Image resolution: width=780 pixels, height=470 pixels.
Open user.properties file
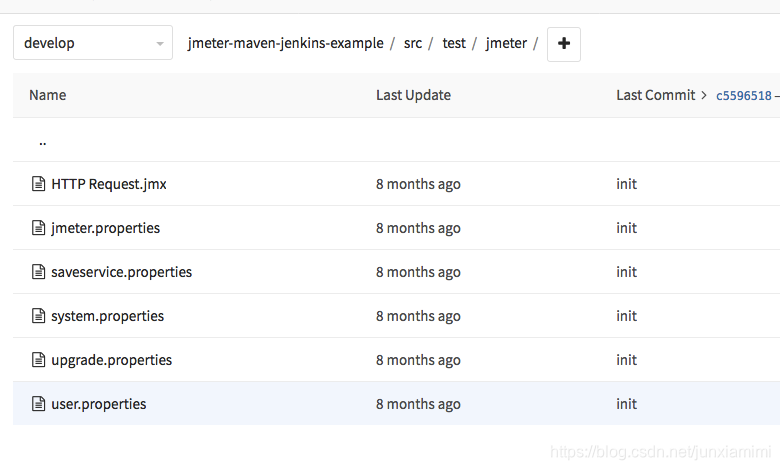point(98,404)
